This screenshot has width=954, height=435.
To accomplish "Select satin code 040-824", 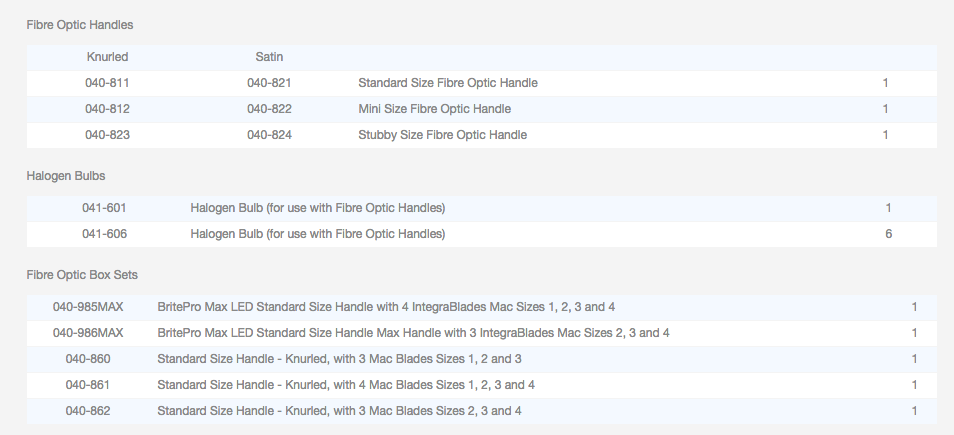I will tap(269, 135).
